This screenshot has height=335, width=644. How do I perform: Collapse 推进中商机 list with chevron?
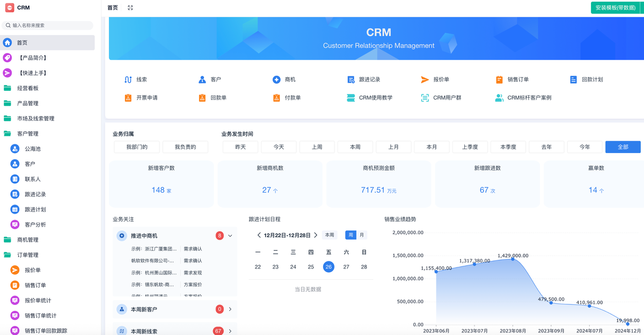[230, 236]
